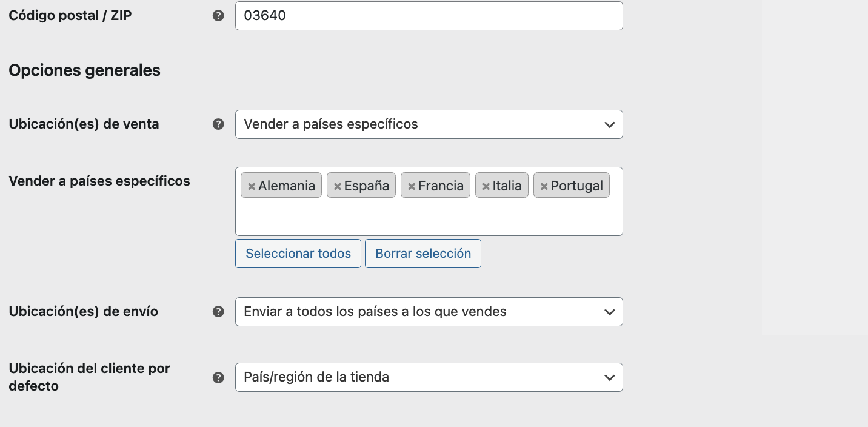Screen dimensions: 868x427
Task: Click help icon beside Código postal / ZIP
Action: pos(218,16)
